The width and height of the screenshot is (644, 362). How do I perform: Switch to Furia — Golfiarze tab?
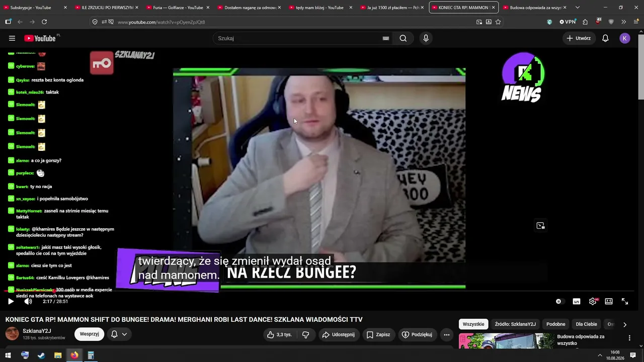(x=178, y=8)
